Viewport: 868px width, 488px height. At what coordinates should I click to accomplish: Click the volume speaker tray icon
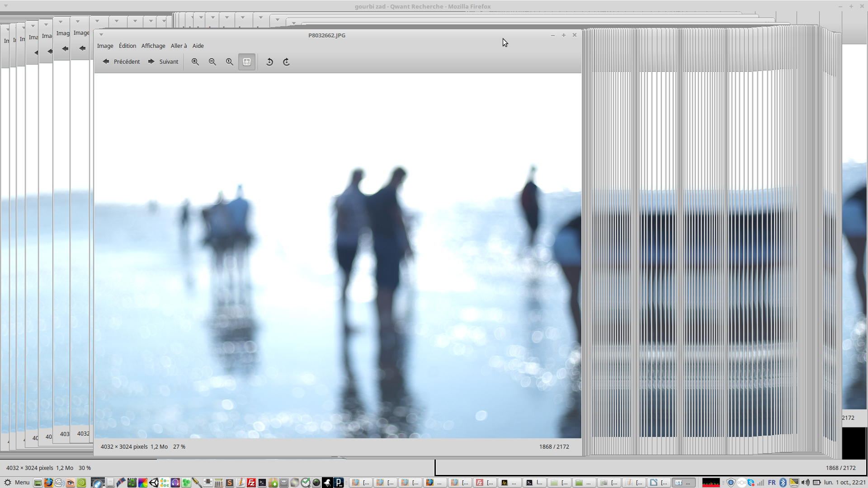805,483
